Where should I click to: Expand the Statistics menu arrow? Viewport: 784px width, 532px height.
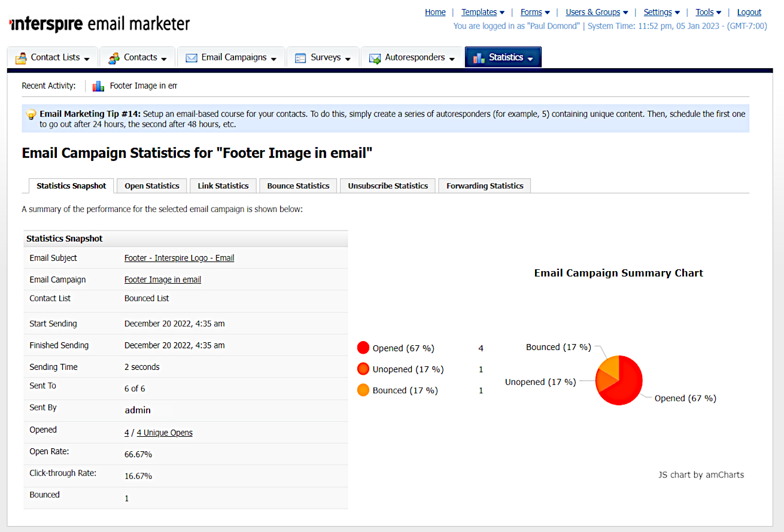pos(530,59)
